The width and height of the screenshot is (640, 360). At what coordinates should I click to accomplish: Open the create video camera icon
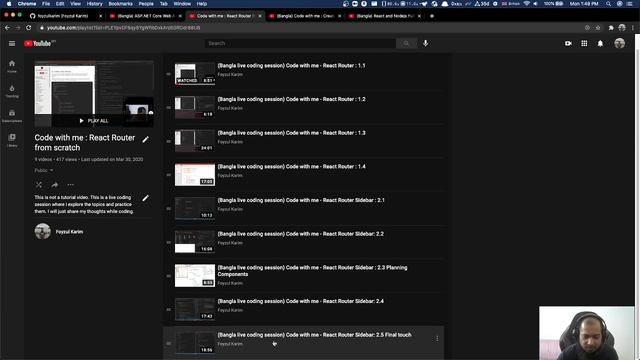(x=568, y=43)
